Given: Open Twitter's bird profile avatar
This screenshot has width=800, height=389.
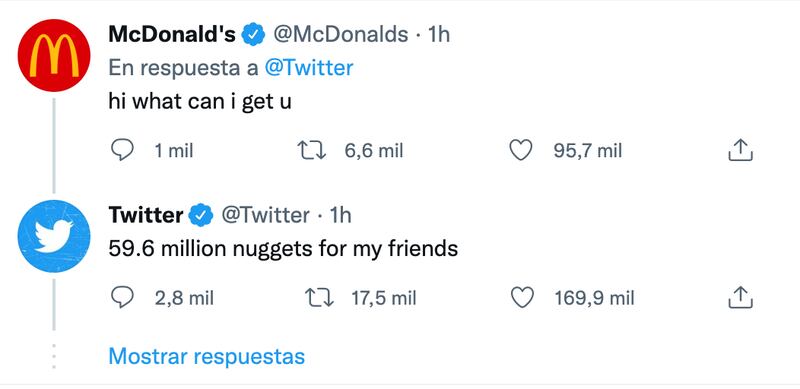Looking at the screenshot, I should pyautogui.click(x=54, y=236).
